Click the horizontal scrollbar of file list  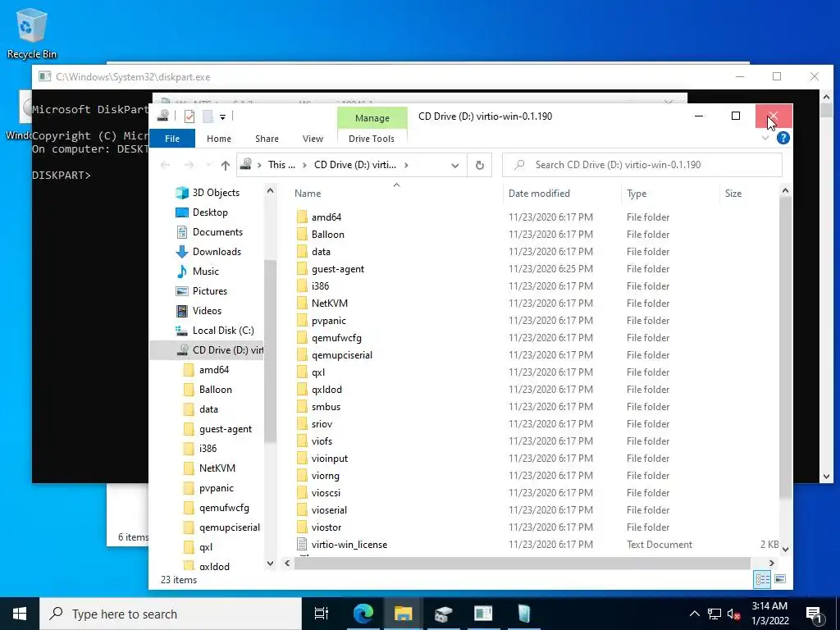point(522,563)
